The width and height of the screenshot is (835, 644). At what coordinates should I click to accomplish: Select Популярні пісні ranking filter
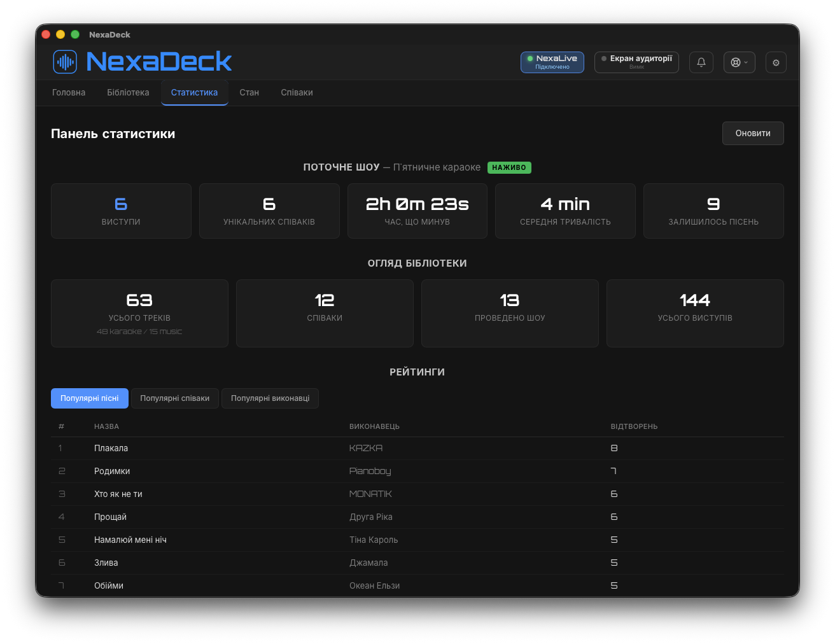tap(90, 398)
